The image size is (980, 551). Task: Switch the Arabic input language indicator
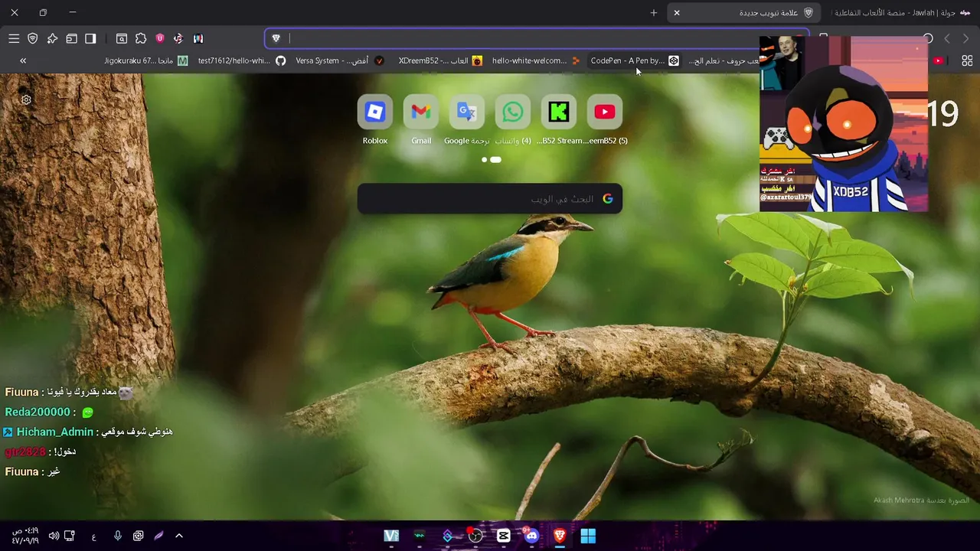coord(93,536)
